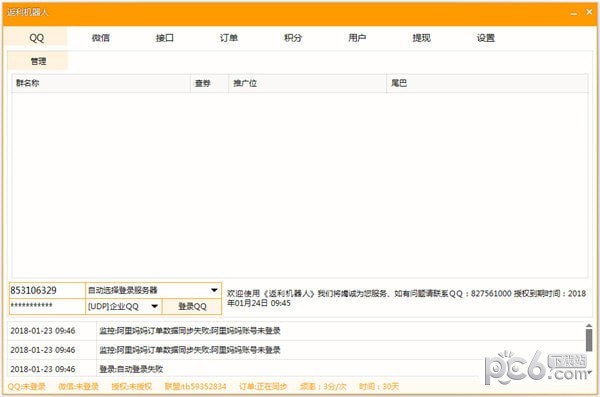600x397 pixels.
Task: Click the 频率：3分/次 status text
Action: click(x=323, y=387)
